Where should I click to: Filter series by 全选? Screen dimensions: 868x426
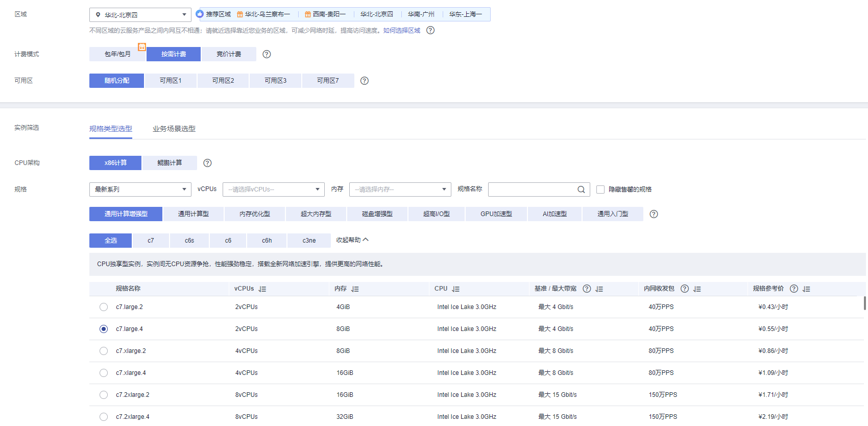point(110,241)
